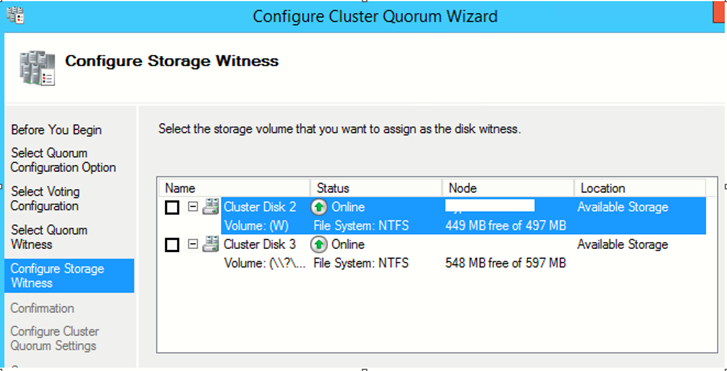The image size is (727, 371).
Task: Sort by the Status column header
Action: [x=376, y=188]
